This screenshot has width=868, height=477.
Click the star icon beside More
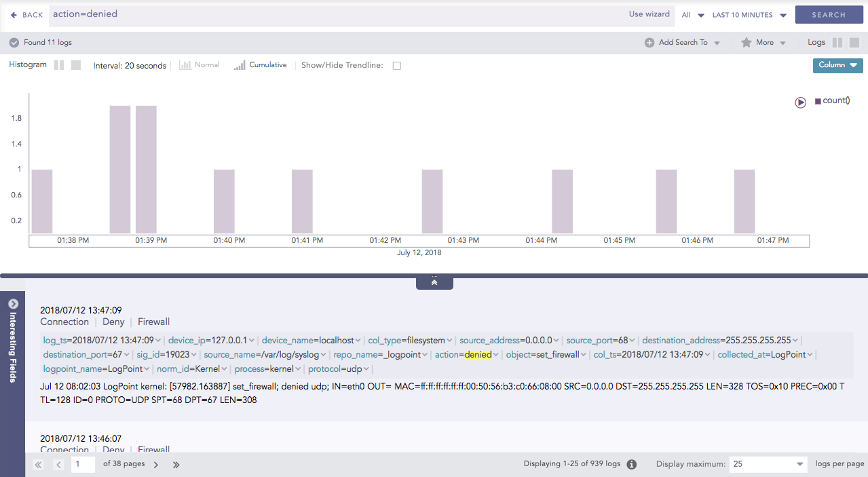tap(746, 43)
